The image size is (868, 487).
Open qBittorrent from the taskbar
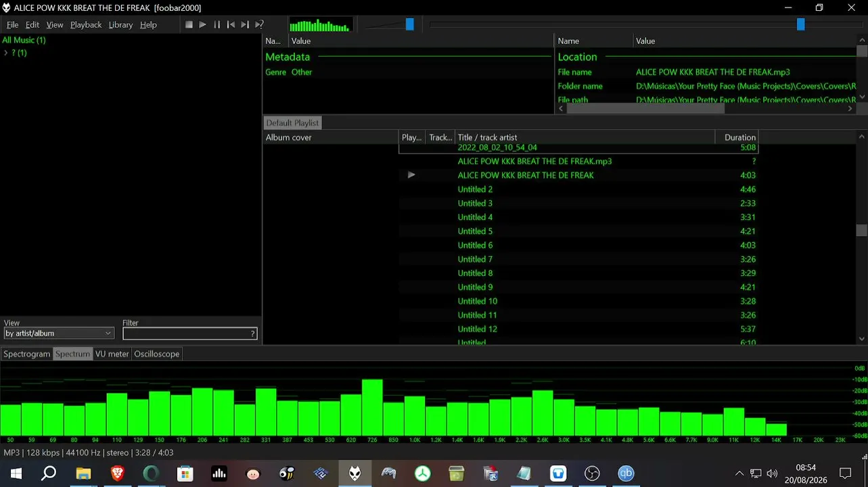626,473
